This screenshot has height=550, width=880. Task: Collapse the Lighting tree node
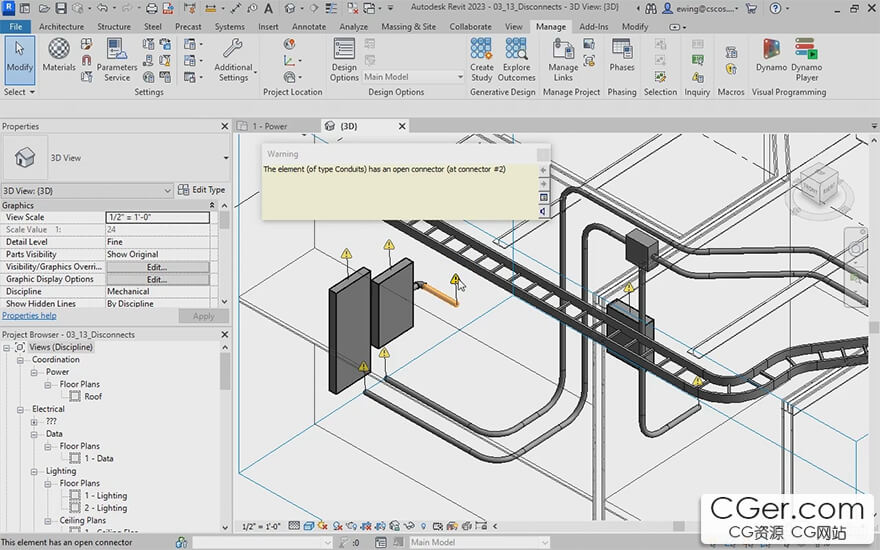pyautogui.click(x=35, y=471)
